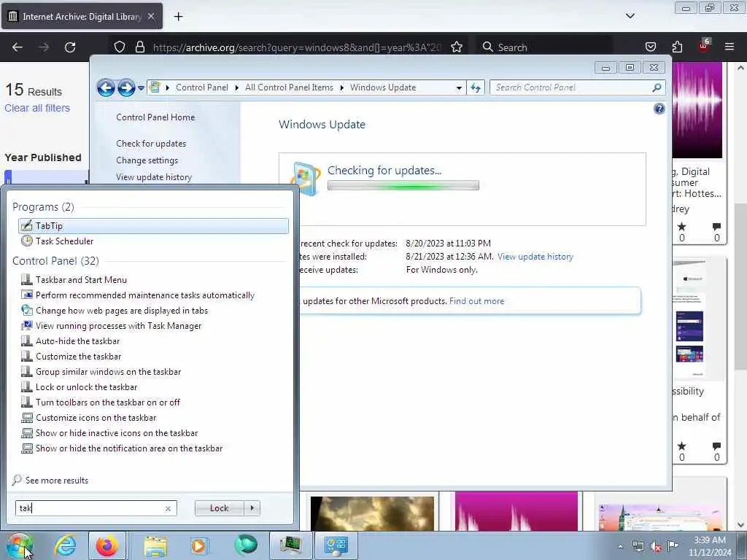Image resolution: width=747 pixels, height=560 pixels.
Task: Refresh the Control Panel address bar
Action: tap(476, 88)
